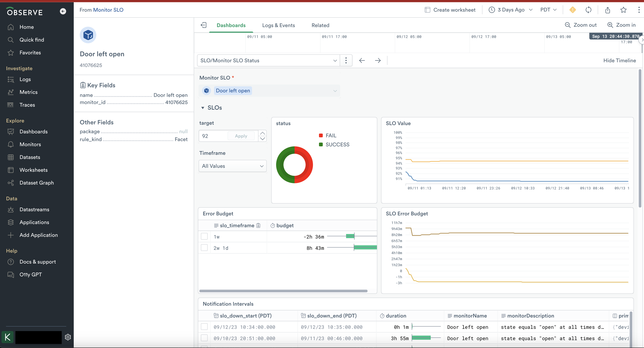The width and height of the screenshot is (644, 348).
Task: Collapse the left sidebar with arrow icon
Action: click(63, 11)
